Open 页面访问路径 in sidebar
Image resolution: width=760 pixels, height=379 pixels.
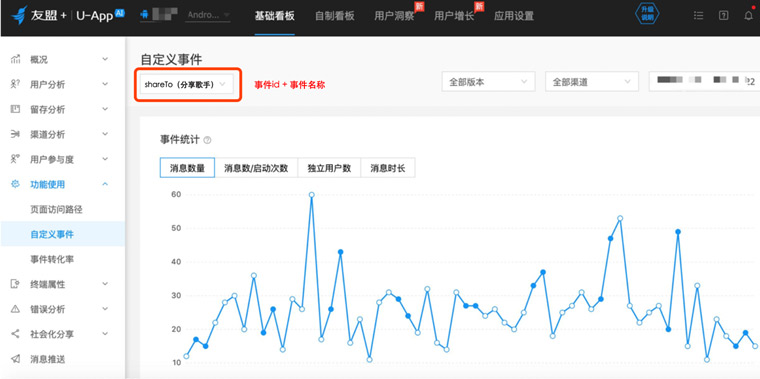[56, 209]
